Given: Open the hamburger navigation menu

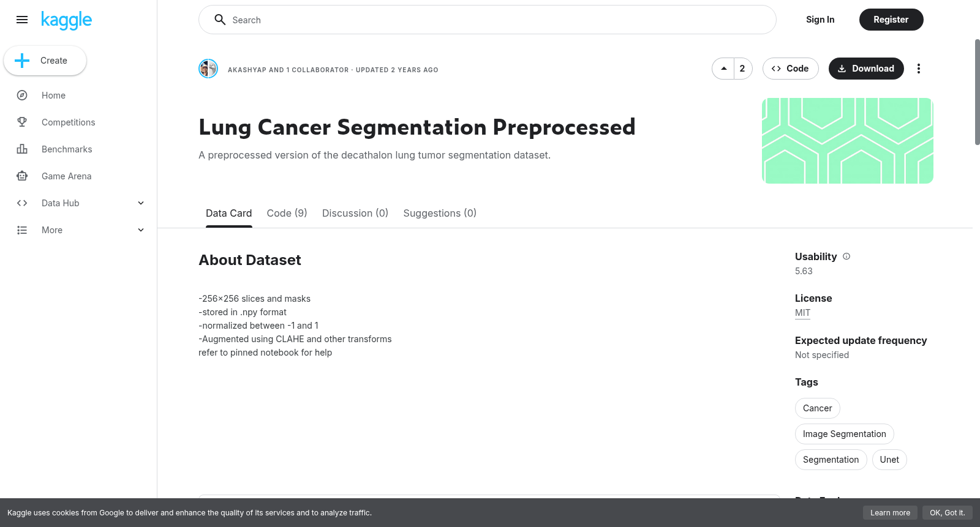Looking at the screenshot, I should pyautogui.click(x=22, y=20).
